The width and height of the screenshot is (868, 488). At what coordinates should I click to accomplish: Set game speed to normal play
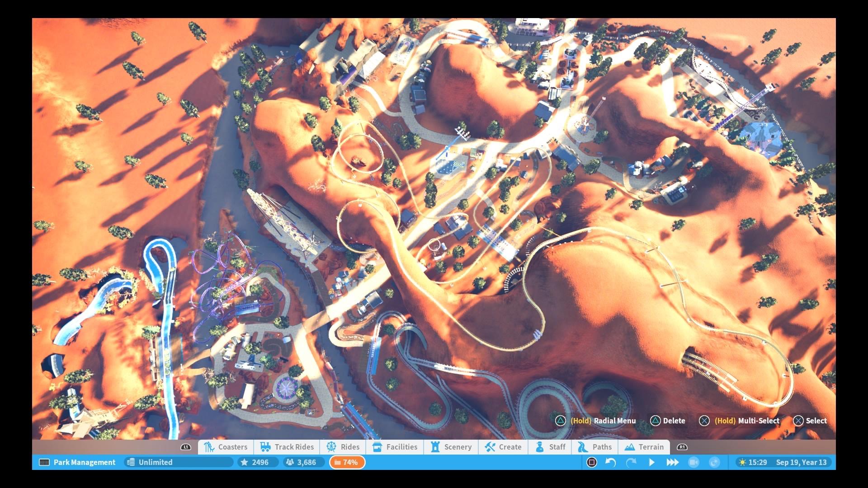coord(651,462)
